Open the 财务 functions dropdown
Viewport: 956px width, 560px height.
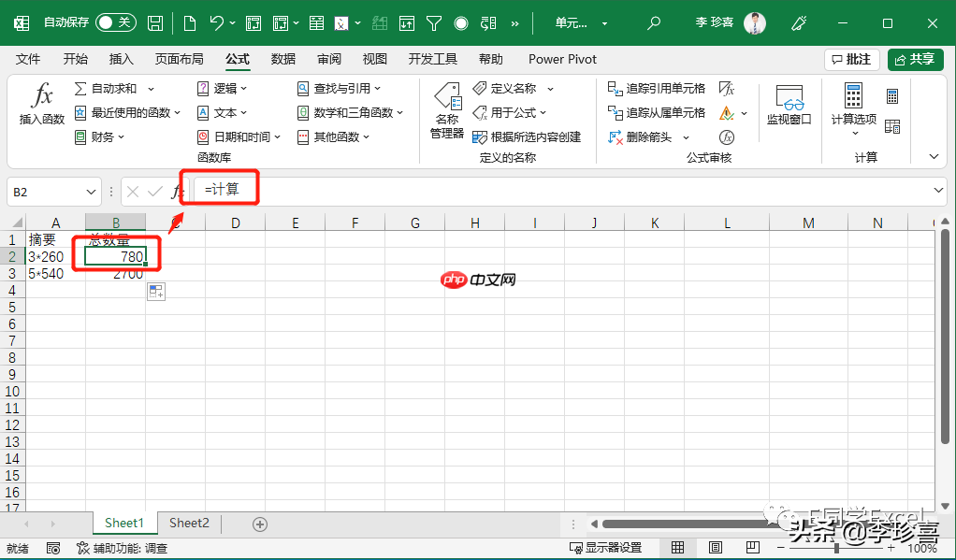tap(121, 137)
